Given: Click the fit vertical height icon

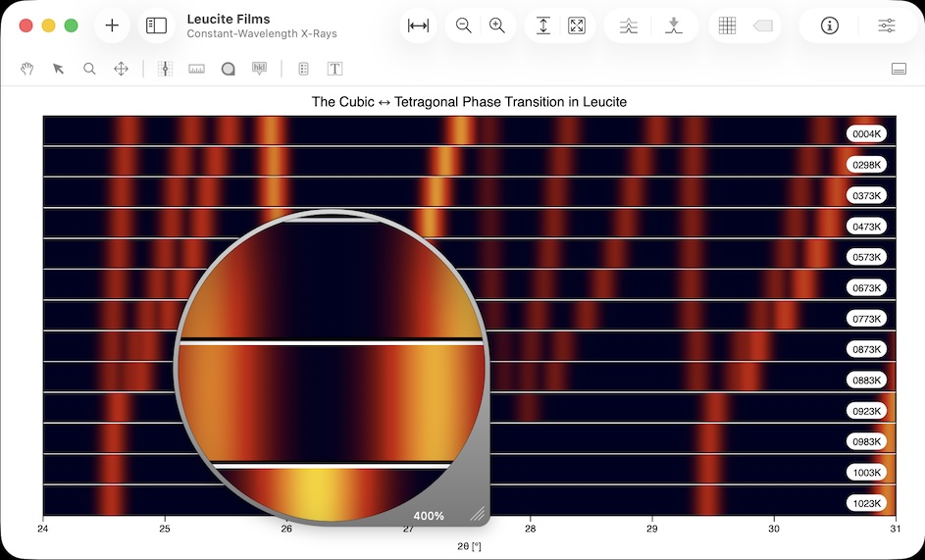Looking at the screenshot, I should click(543, 25).
